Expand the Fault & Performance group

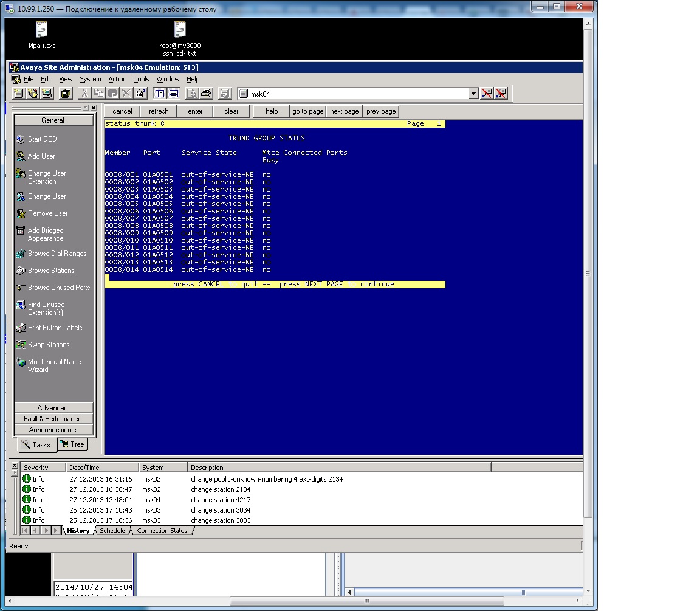click(53, 418)
